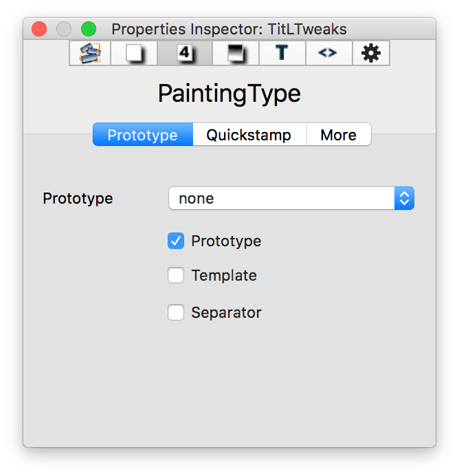
Task: Open the Text inspector T icon
Action: pos(282,53)
